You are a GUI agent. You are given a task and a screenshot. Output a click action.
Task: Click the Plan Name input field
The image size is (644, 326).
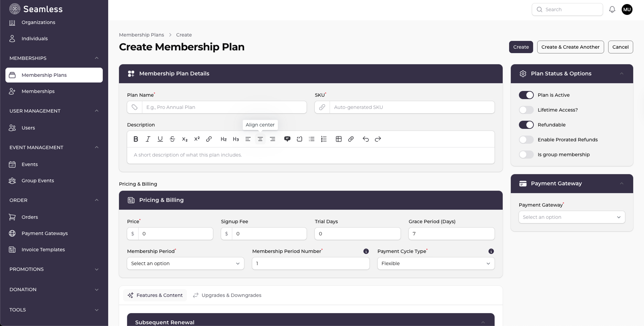coord(224,107)
